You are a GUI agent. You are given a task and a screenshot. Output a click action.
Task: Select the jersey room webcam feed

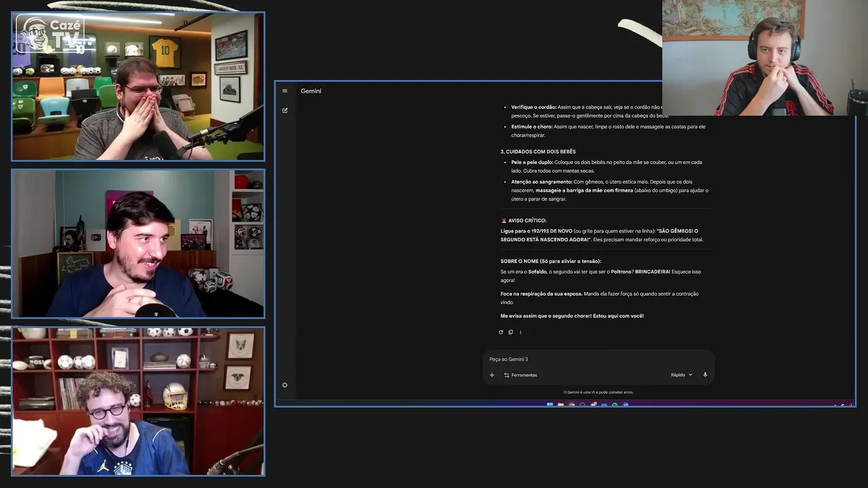[x=138, y=87]
